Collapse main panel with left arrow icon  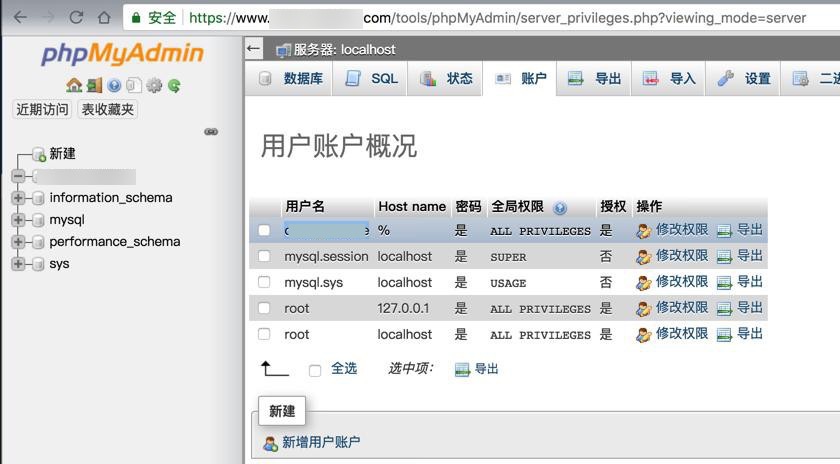(253, 49)
